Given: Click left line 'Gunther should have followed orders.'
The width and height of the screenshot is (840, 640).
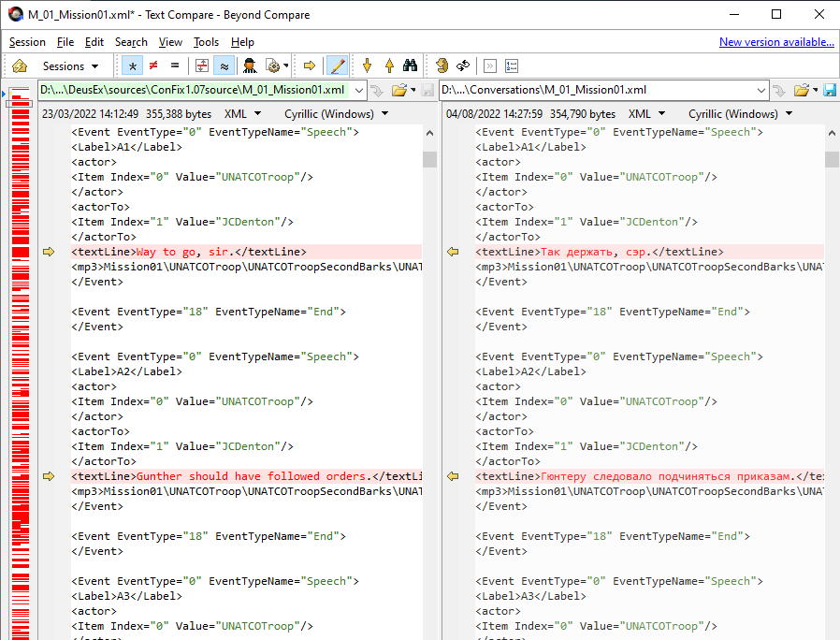Looking at the screenshot, I should point(246,476).
